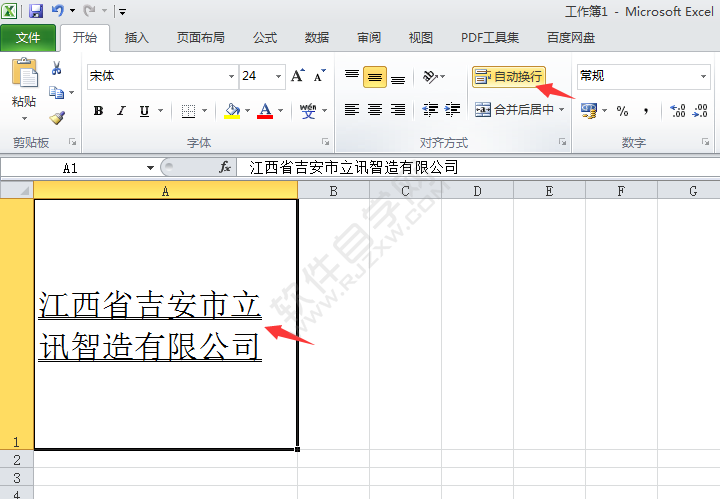Switch to 插入 tab
The height and width of the screenshot is (499, 720).
click(x=136, y=38)
